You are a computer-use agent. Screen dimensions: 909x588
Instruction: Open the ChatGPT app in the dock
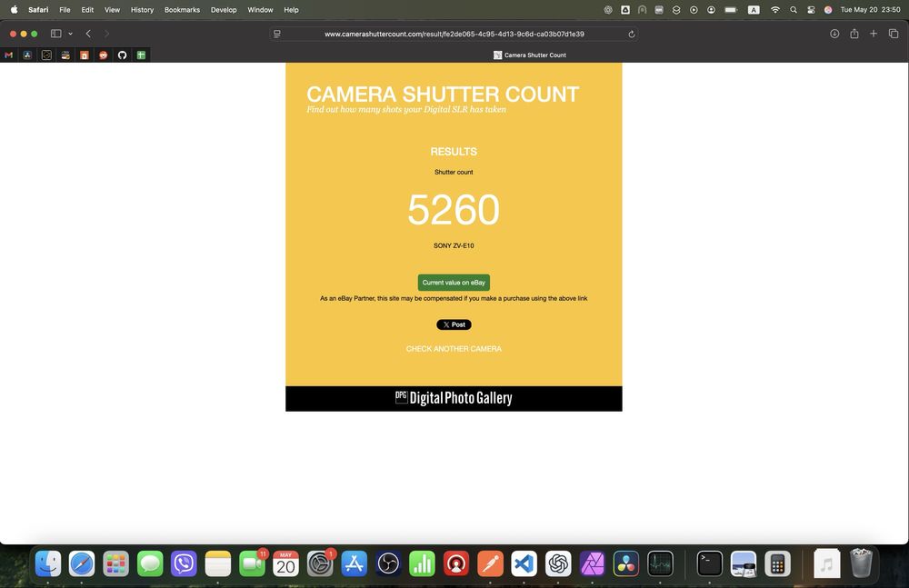click(x=558, y=563)
